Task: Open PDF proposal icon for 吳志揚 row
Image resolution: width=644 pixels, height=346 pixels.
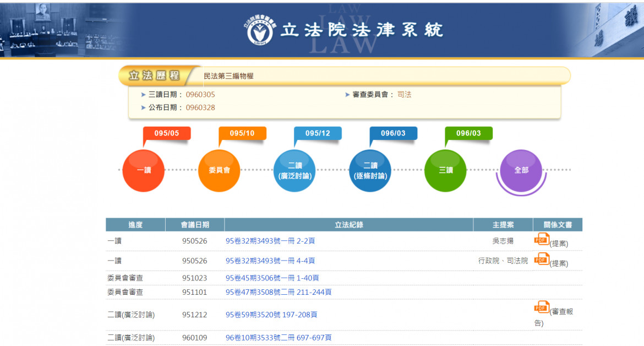Action: pos(542,239)
